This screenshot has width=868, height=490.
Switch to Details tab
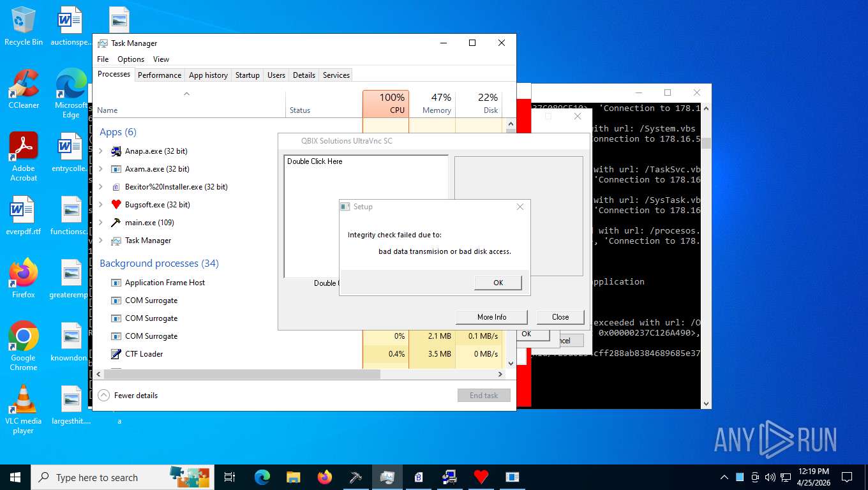point(304,75)
